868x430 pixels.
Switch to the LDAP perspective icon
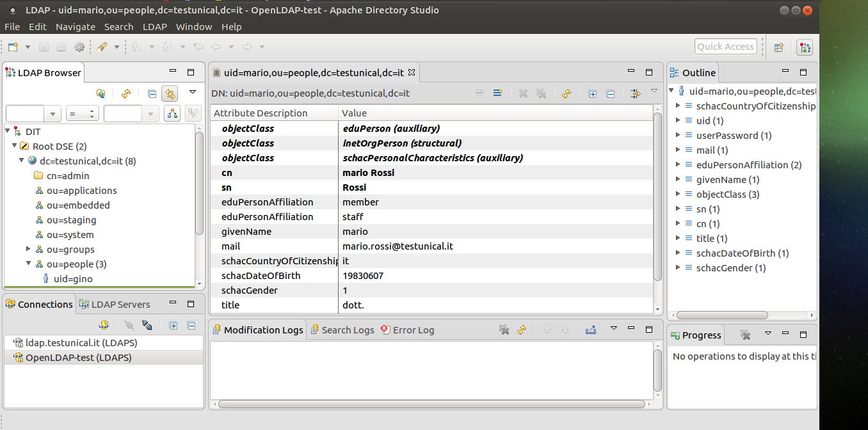click(x=805, y=47)
